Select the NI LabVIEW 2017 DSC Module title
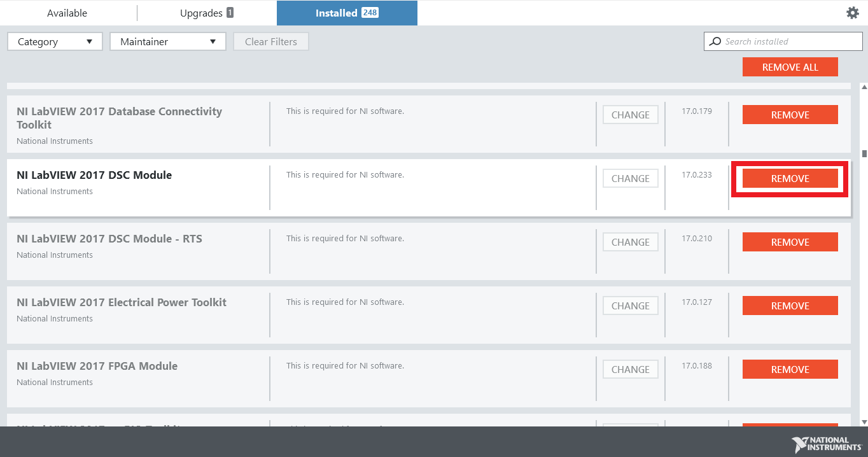Viewport: 868px width, 457px height. click(x=94, y=175)
